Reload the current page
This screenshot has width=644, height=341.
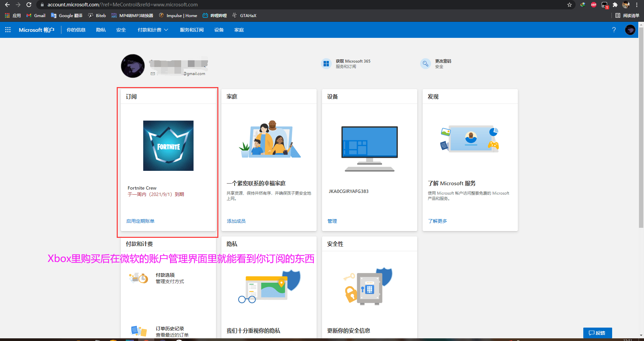pos(29,5)
